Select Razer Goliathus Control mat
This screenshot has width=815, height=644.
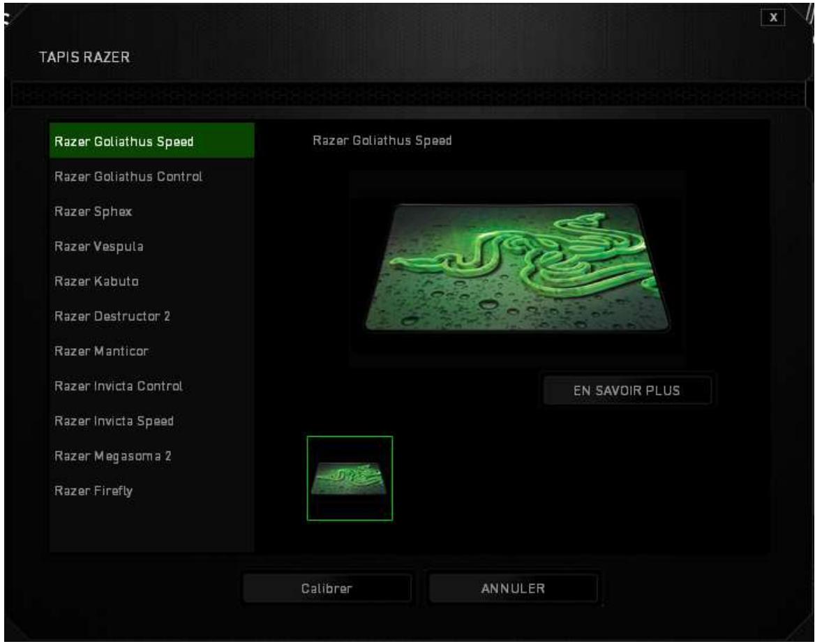pos(152,177)
